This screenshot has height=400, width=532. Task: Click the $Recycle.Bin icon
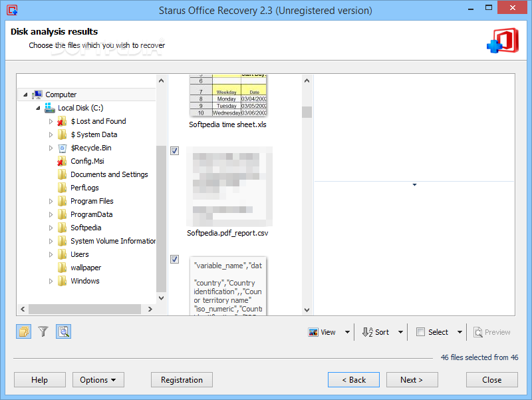pyautogui.click(x=62, y=148)
